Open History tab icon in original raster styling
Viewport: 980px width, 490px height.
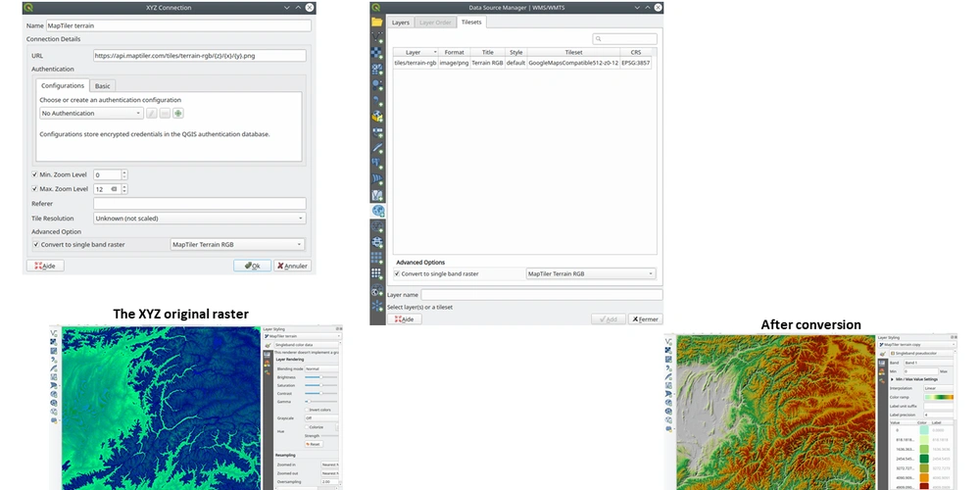coord(267,373)
